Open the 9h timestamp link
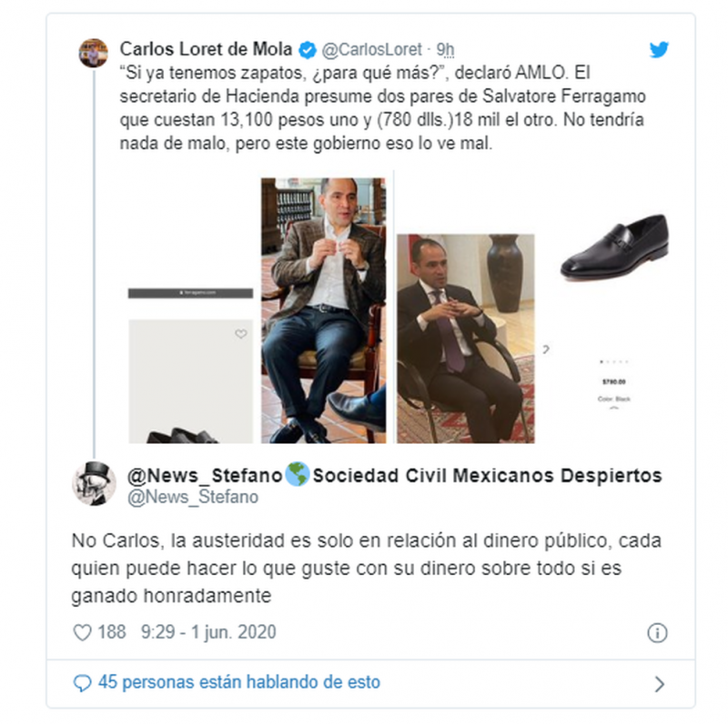The width and height of the screenshot is (728, 724). click(x=445, y=50)
